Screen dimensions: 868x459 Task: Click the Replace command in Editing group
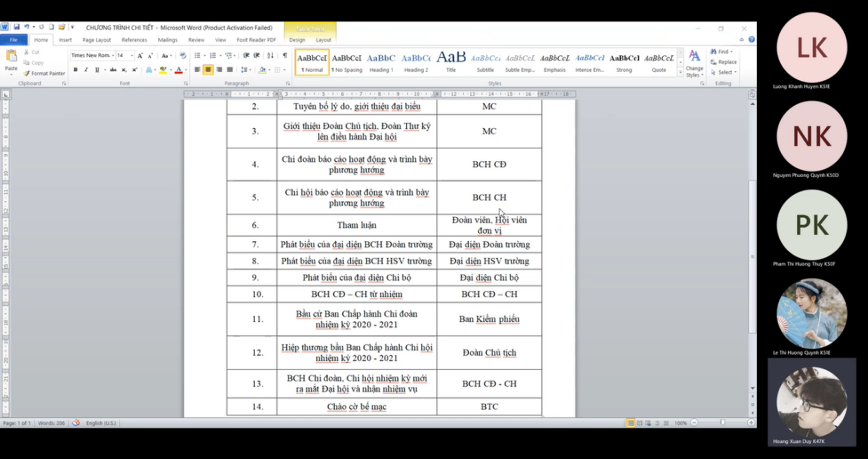[724, 62]
